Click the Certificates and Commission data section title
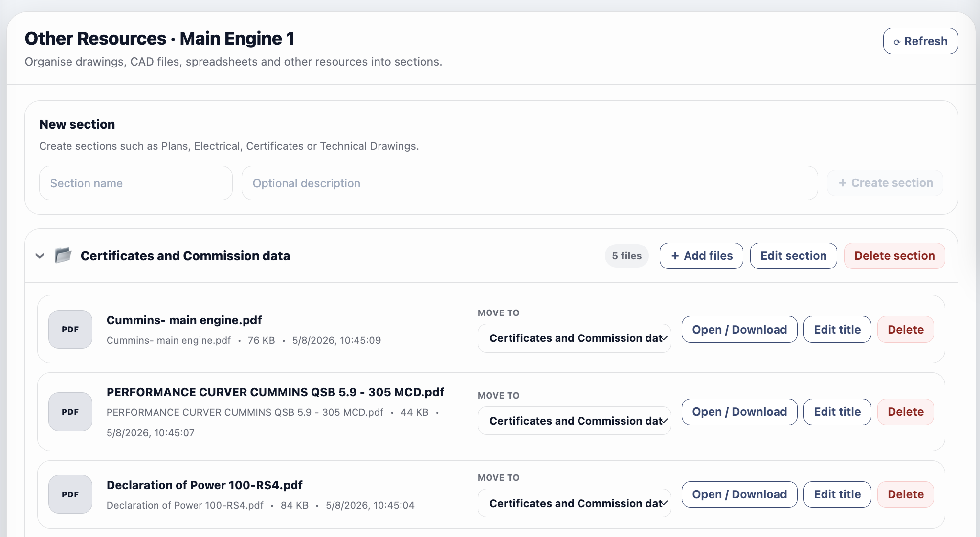This screenshot has width=980, height=537. [185, 256]
